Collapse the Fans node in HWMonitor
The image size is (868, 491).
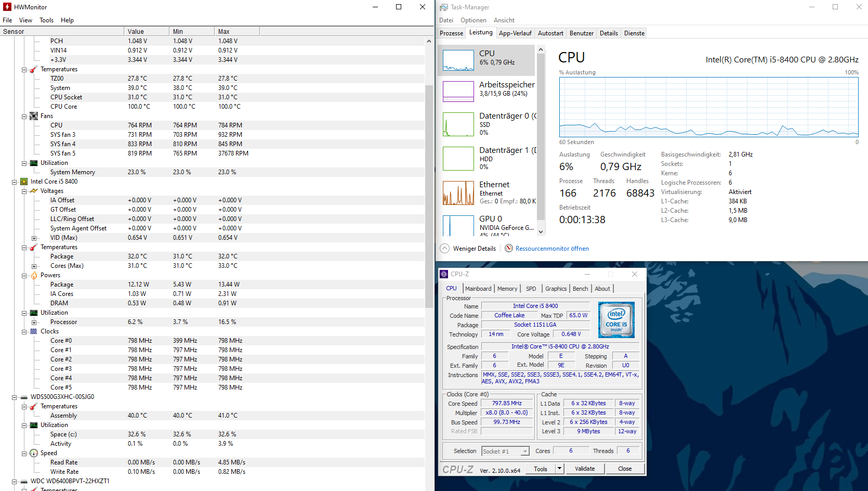tap(24, 117)
